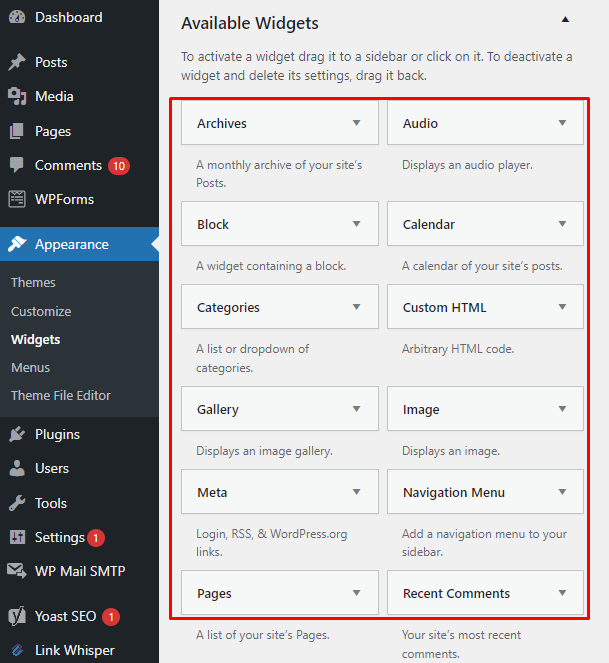Expand the Archives widget arrow
The height and width of the screenshot is (663, 609).
(x=357, y=123)
